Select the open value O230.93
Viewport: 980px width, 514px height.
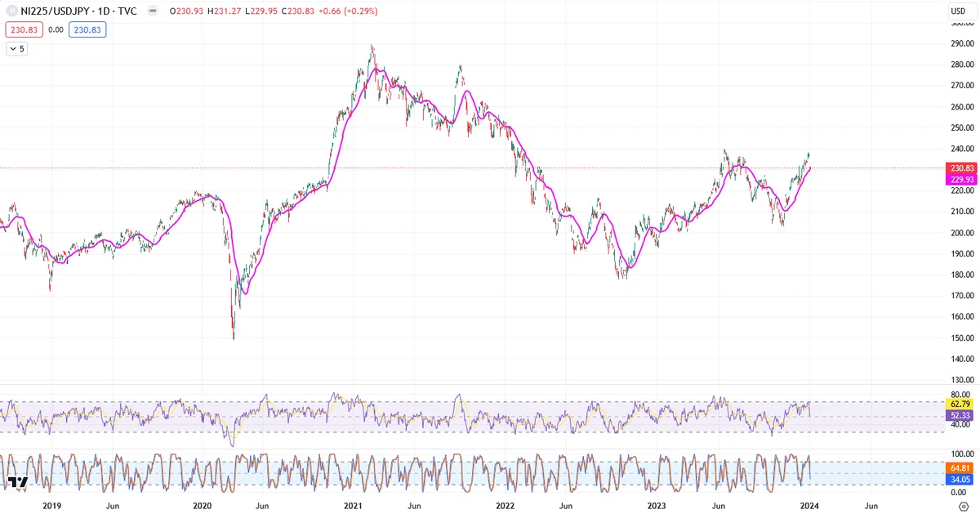[x=186, y=11]
